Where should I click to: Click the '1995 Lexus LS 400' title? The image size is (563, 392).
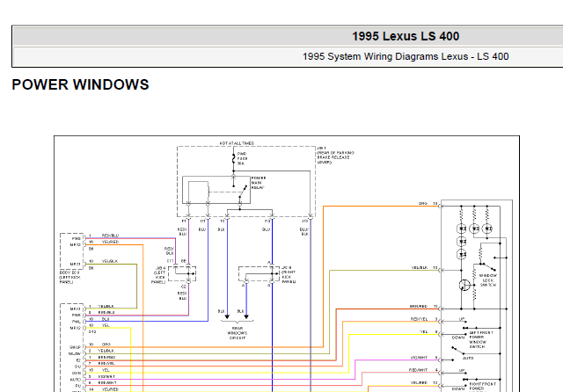(406, 36)
